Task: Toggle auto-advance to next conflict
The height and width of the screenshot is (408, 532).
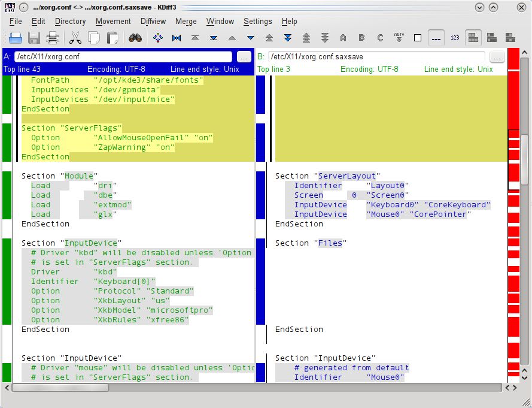Action: 399,38
